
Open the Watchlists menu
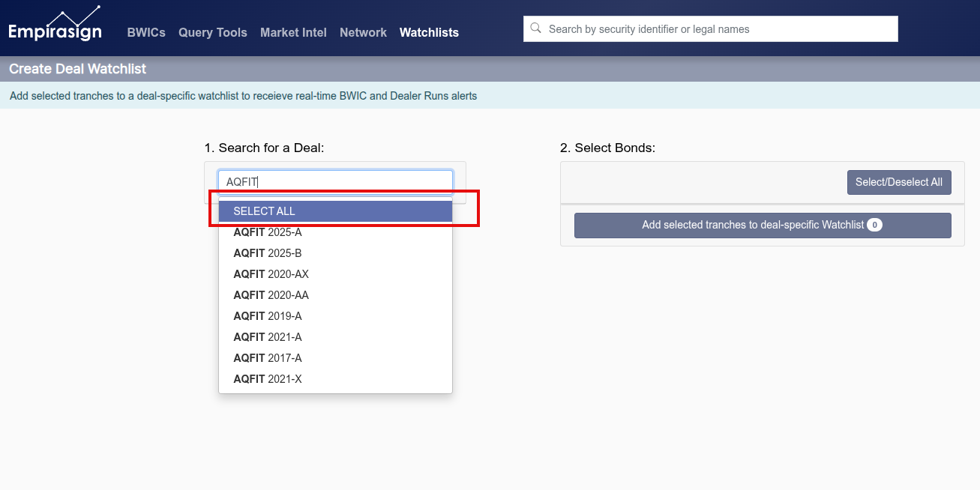(429, 32)
